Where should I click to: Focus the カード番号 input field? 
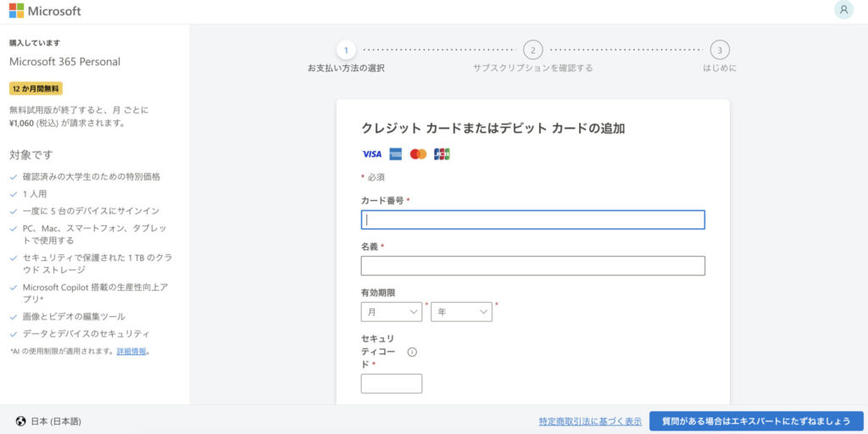(532, 220)
